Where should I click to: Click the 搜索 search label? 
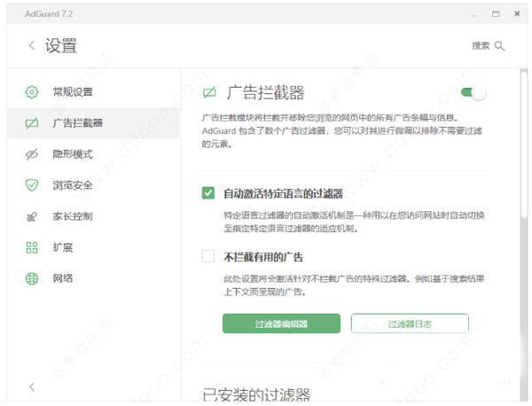point(481,46)
